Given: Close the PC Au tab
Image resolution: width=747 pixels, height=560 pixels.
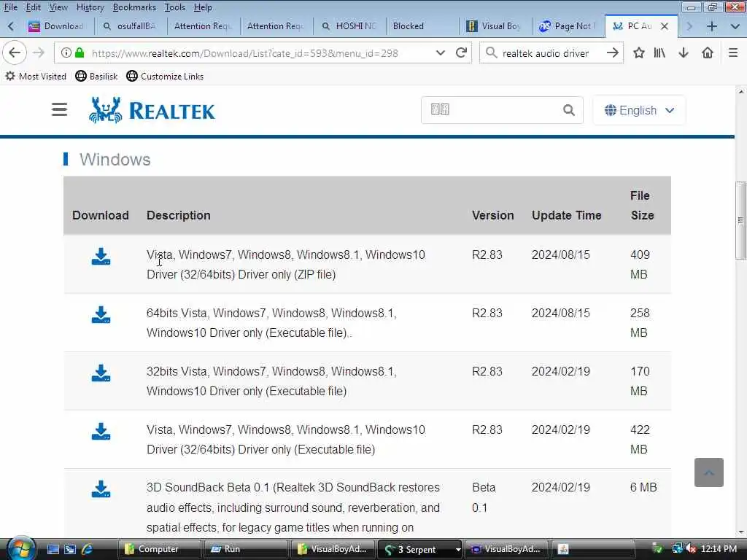Looking at the screenshot, I should tap(665, 26).
